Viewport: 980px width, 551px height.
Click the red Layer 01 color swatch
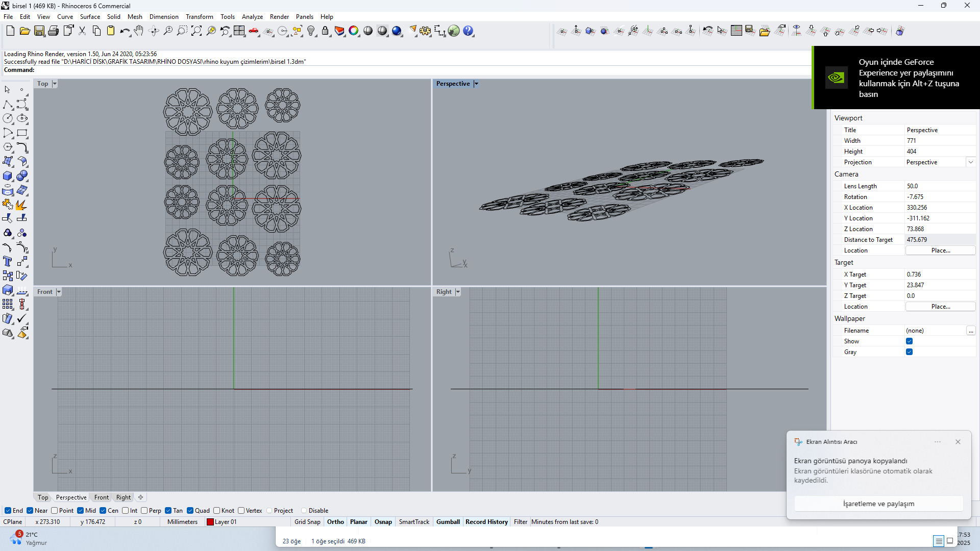pyautogui.click(x=210, y=522)
